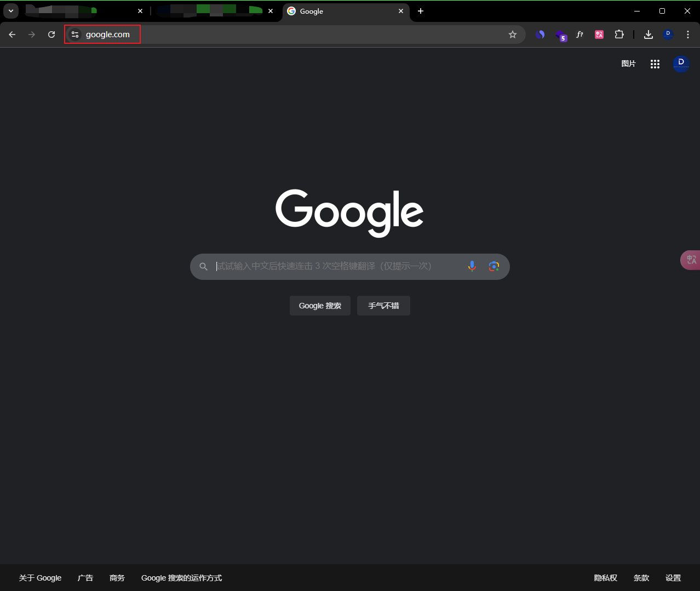Open the 广告 footer link
This screenshot has width=700, height=591.
tap(85, 578)
